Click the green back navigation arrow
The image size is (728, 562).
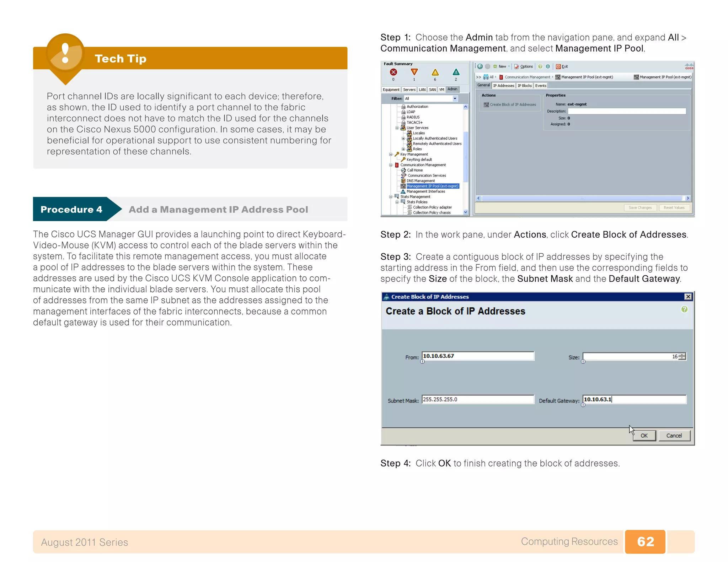[x=480, y=66]
